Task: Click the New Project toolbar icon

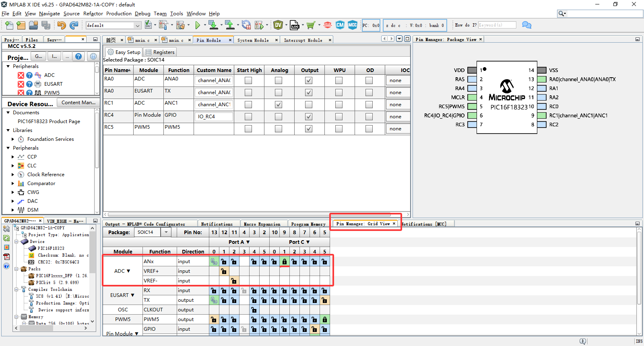Action: (21, 25)
